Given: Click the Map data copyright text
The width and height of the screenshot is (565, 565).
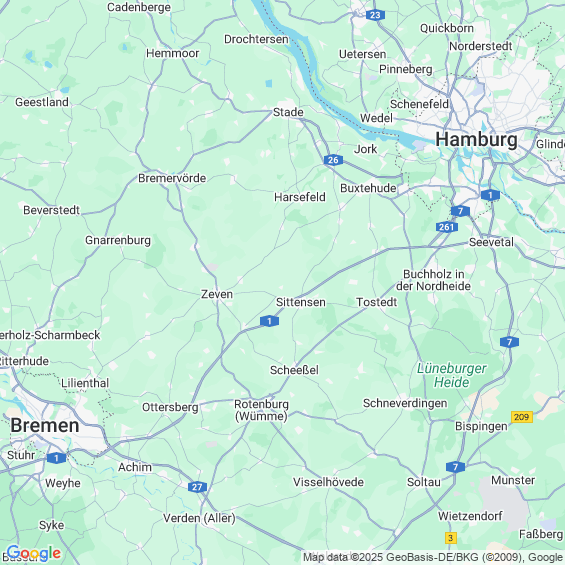Looking at the screenshot, I should (x=434, y=557).
